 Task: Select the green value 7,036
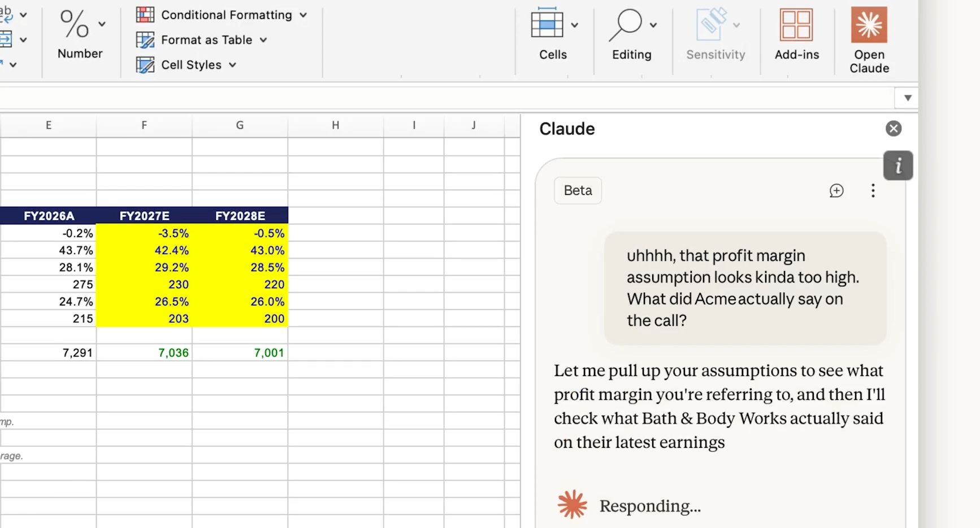[x=144, y=353]
